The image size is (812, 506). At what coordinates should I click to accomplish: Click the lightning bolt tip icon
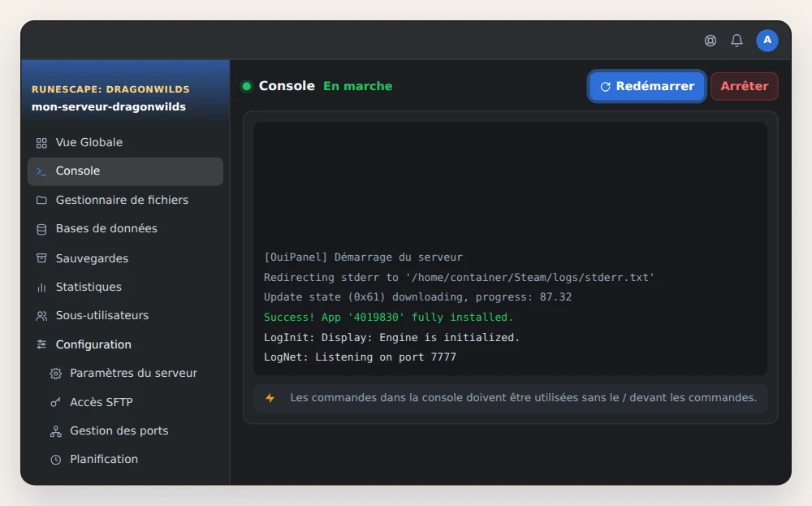click(x=270, y=398)
